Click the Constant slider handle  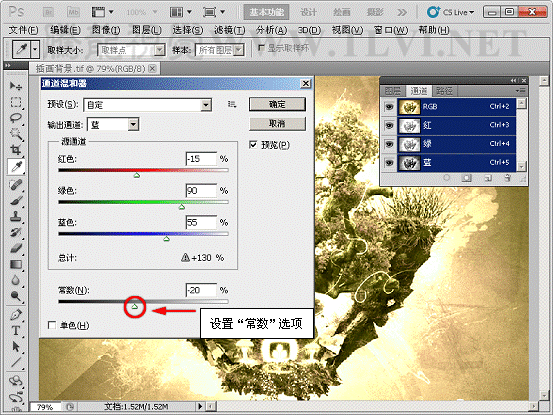(x=134, y=306)
